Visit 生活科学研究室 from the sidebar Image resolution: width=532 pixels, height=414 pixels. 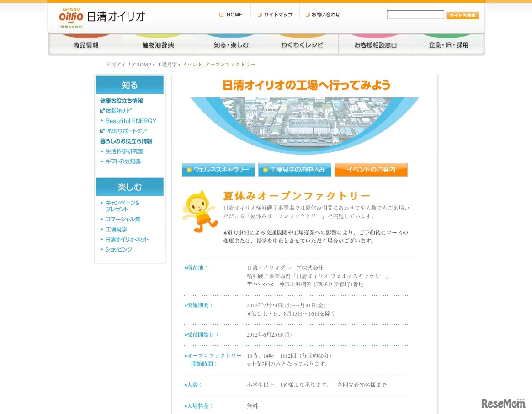pyautogui.click(x=123, y=151)
